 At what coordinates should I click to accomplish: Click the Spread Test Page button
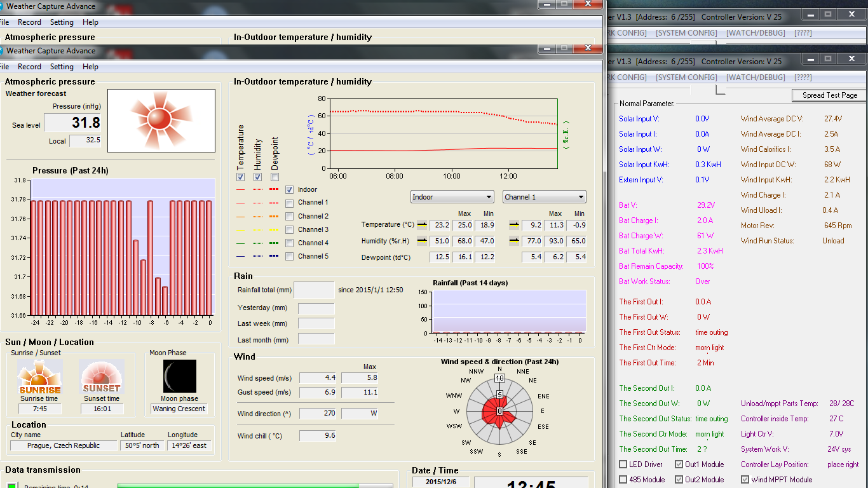(829, 95)
